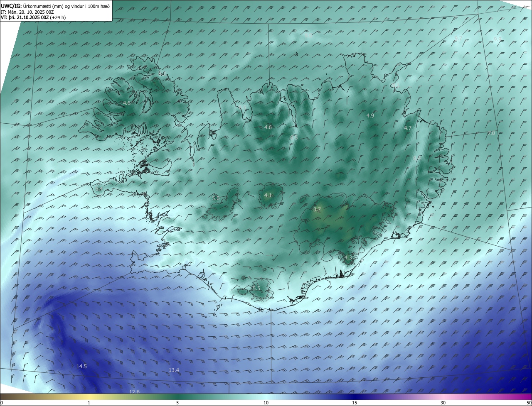Click the 9.9 value label on the map
The image size is (532, 406).
pyautogui.click(x=498, y=39)
